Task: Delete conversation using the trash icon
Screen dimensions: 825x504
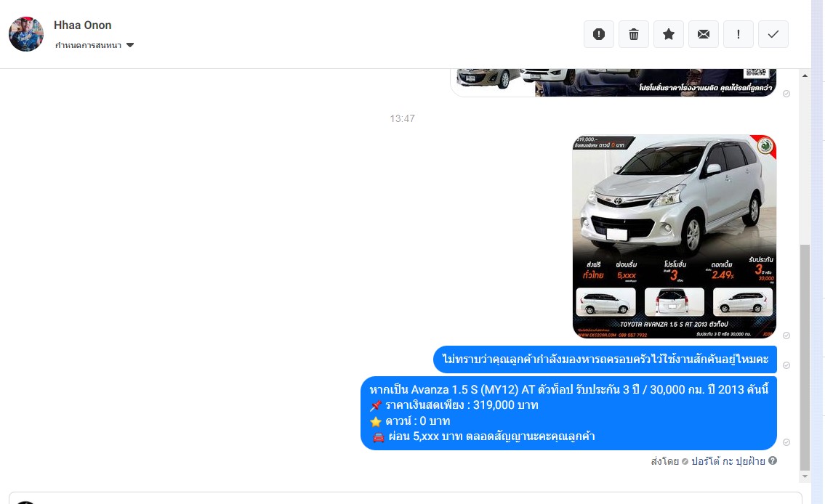Action: click(634, 34)
